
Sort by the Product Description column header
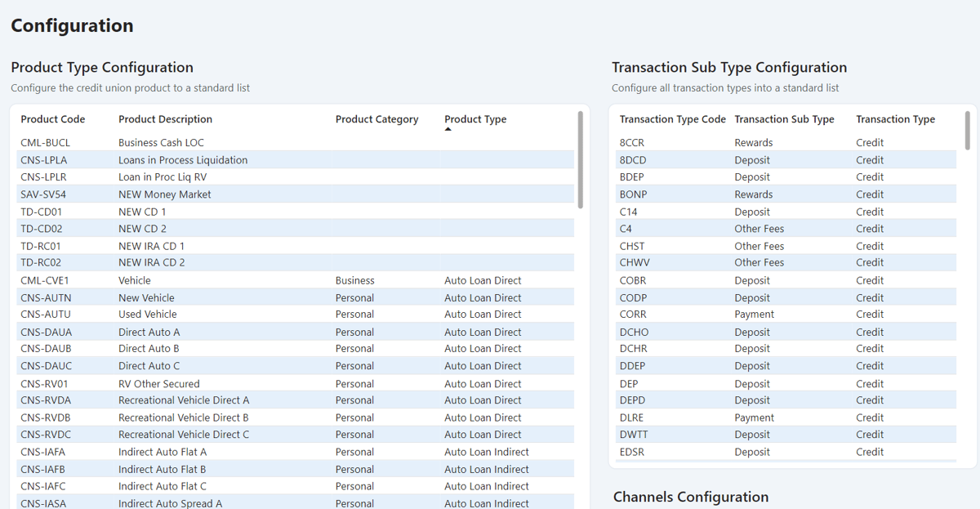coord(165,119)
